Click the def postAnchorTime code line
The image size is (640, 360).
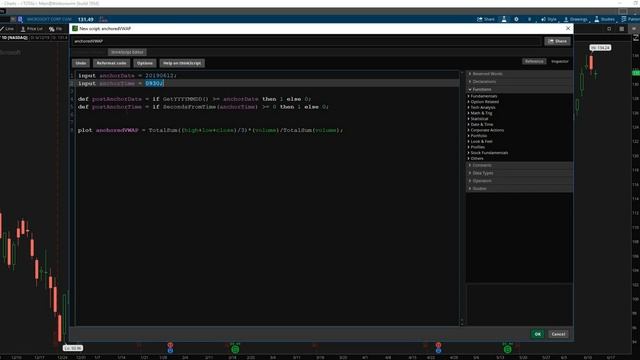coord(203,107)
